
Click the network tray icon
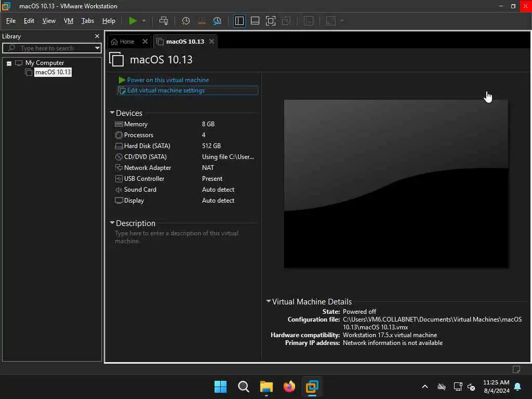[458, 387]
